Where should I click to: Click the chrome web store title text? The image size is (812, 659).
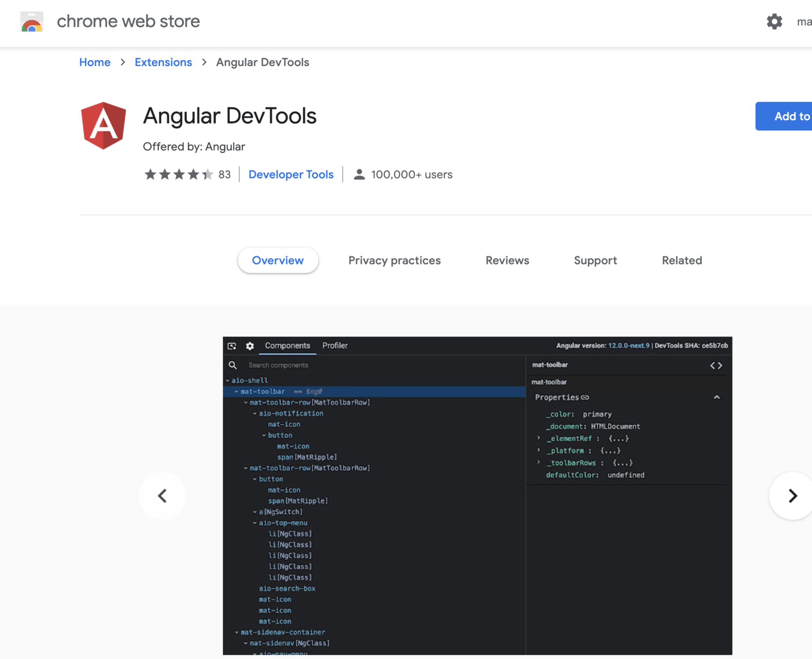[x=128, y=21]
